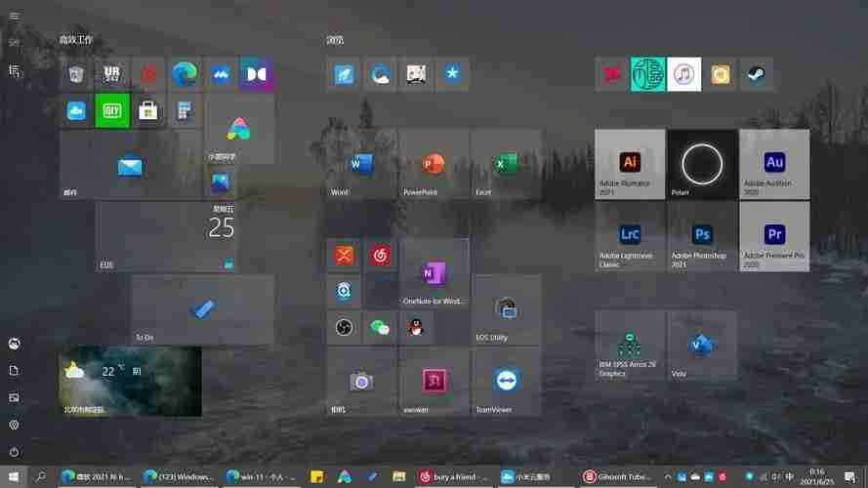This screenshot has width=868, height=488.
Task: Launch Adobe Lightroom Classic
Action: click(x=630, y=236)
